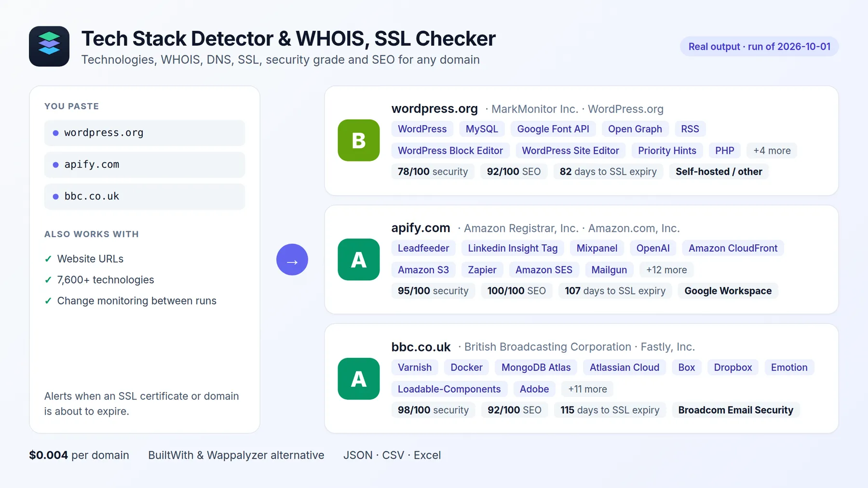This screenshot has height=488, width=868.
Task: Click the MySQL technology tag
Action: click(482, 129)
